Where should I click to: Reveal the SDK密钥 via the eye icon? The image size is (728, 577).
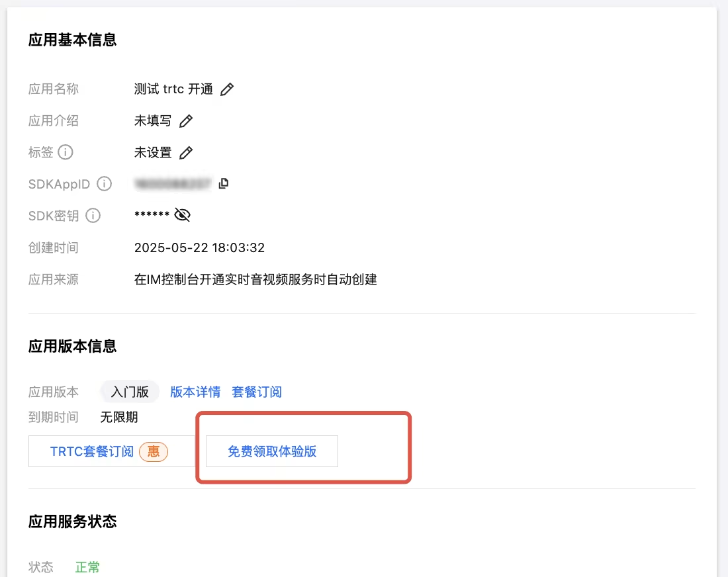point(182,215)
